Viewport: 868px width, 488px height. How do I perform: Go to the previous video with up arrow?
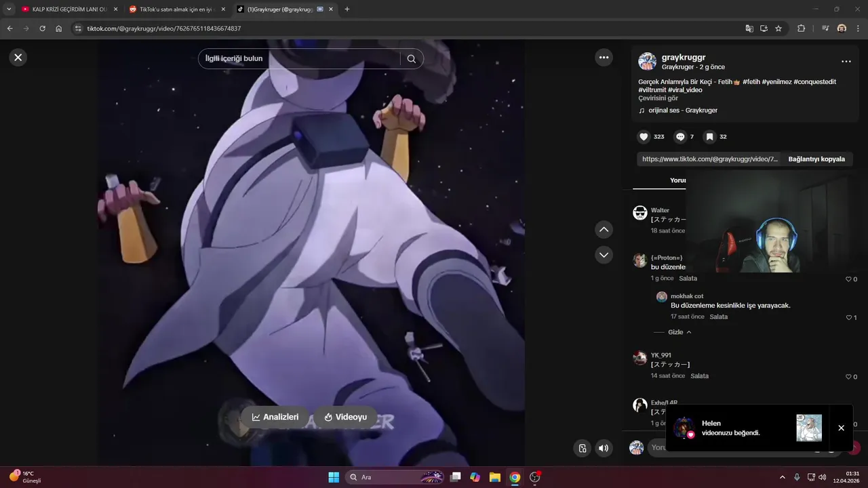point(604,230)
